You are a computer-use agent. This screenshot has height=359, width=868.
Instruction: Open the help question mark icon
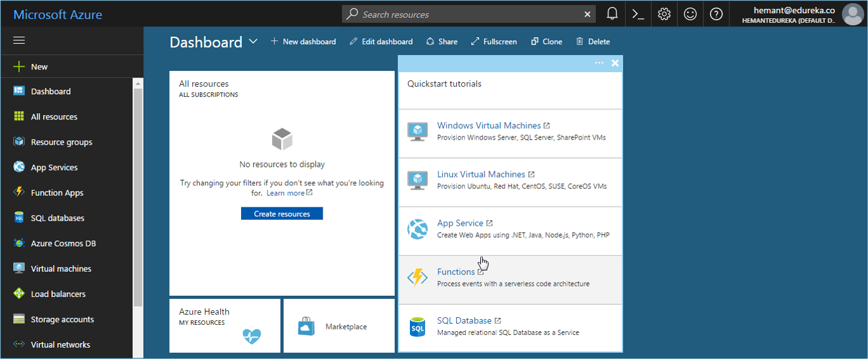click(x=716, y=14)
